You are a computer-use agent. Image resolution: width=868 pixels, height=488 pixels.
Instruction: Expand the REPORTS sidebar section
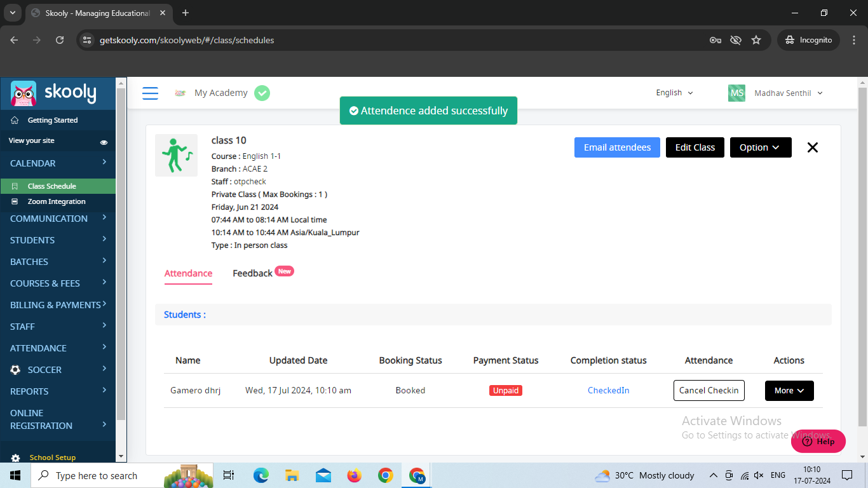click(58, 391)
